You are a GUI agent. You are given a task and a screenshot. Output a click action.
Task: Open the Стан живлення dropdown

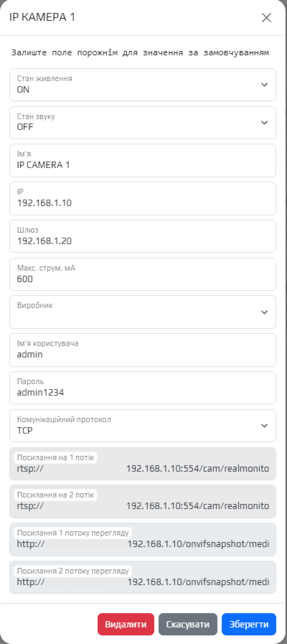(x=143, y=85)
